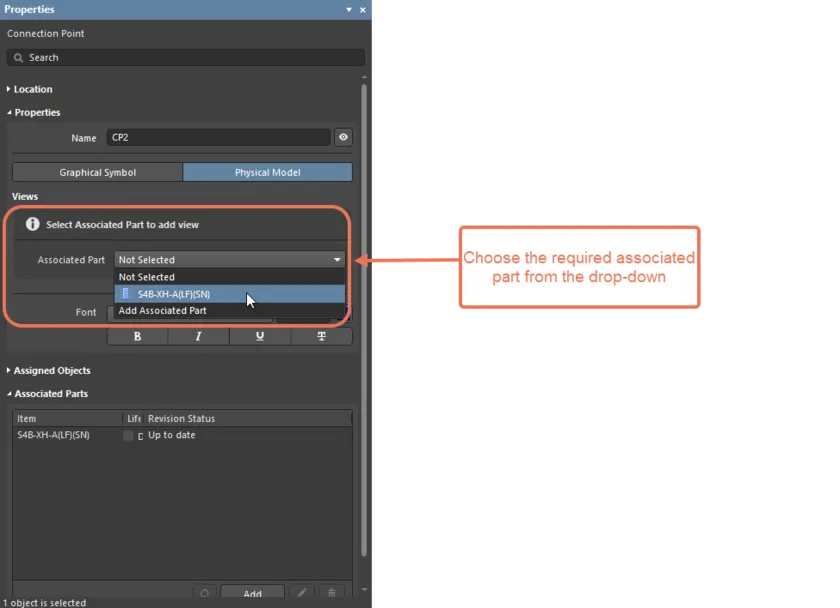Apply Underline font style
The height and width of the screenshot is (608, 840).
click(260, 336)
